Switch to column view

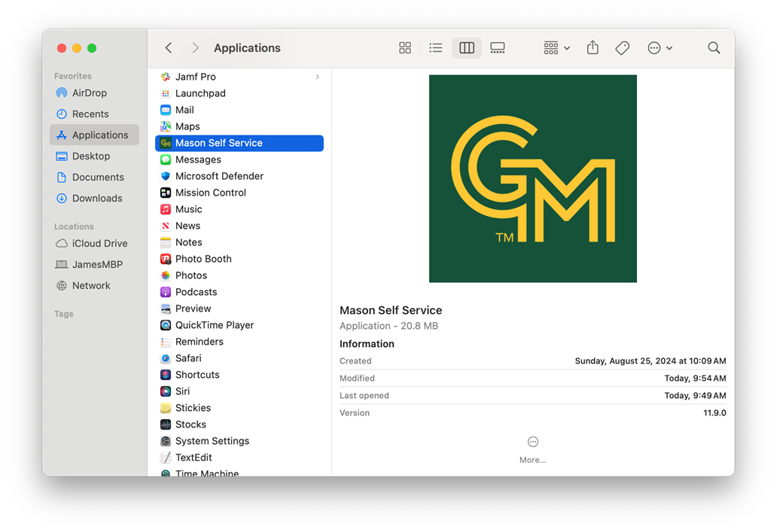coord(466,48)
